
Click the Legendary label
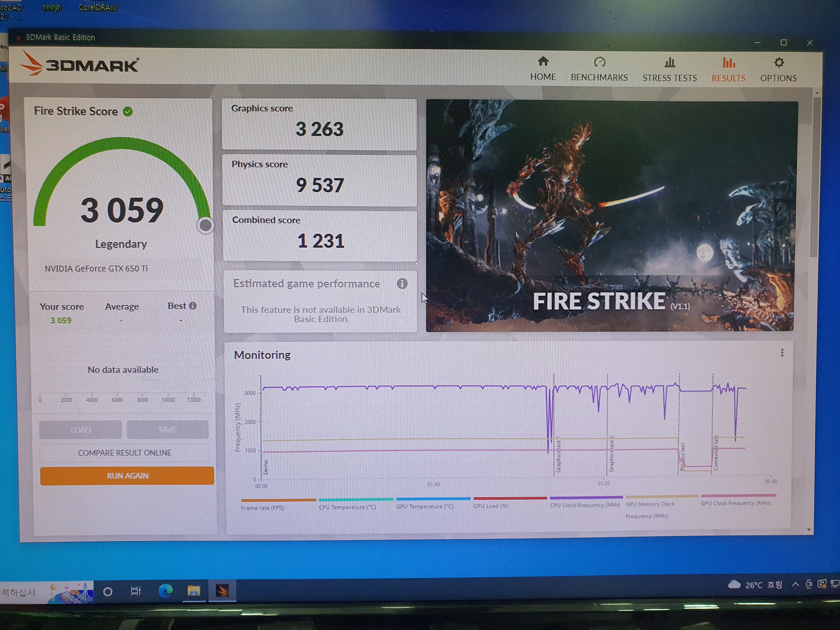click(x=121, y=244)
